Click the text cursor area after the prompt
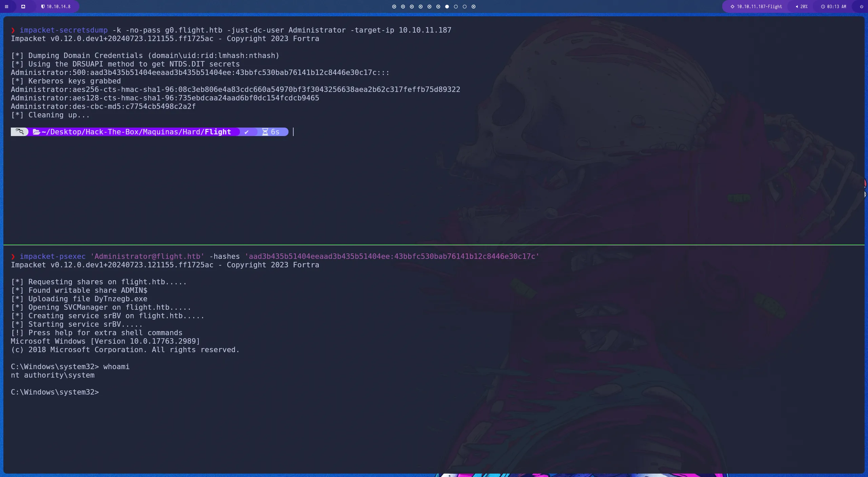The height and width of the screenshot is (477, 868). [x=293, y=132]
